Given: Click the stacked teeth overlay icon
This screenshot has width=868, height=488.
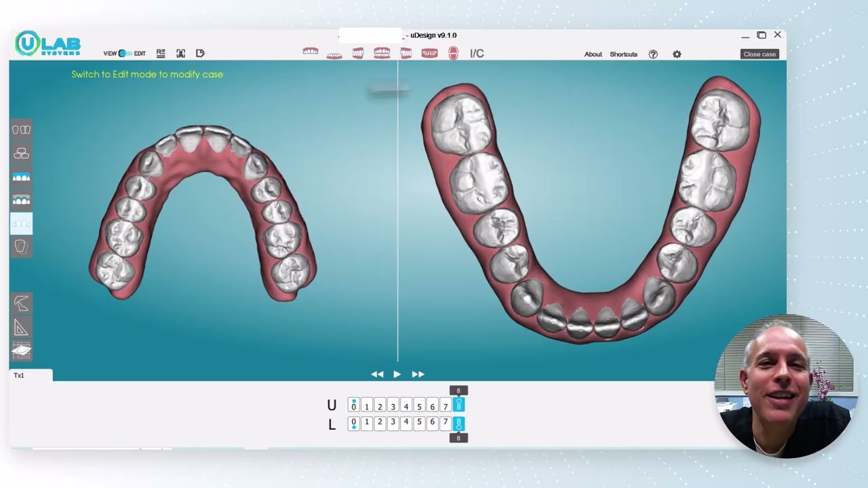Looking at the screenshot, I should pos(21,154).
